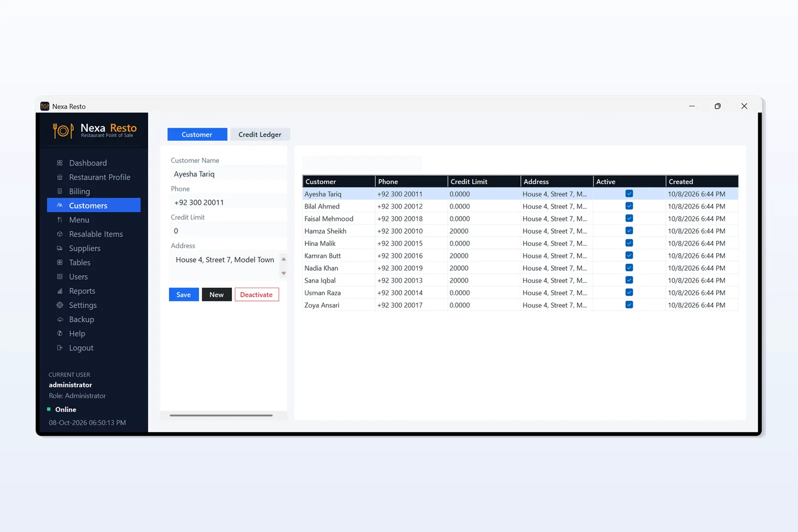The width and height of the screenshot is (798, 532).
Task: Switch to the Credit Ledger tab
Action: pos(260,135)
